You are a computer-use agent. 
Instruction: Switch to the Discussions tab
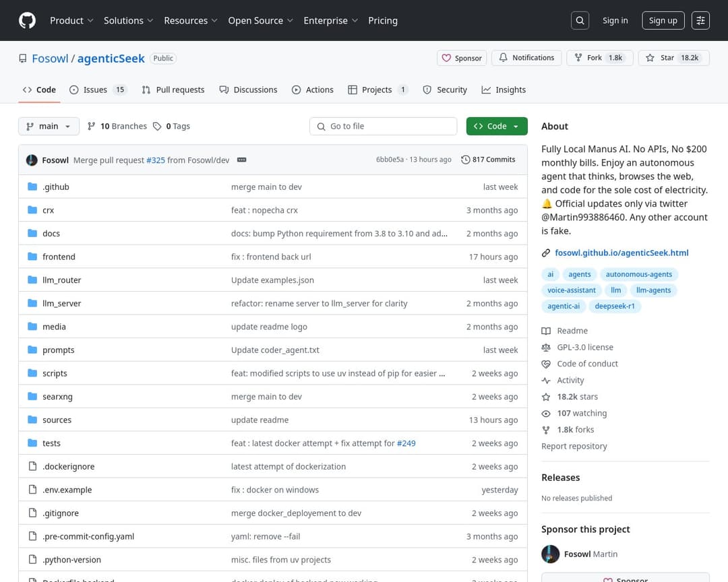[248, 90]
